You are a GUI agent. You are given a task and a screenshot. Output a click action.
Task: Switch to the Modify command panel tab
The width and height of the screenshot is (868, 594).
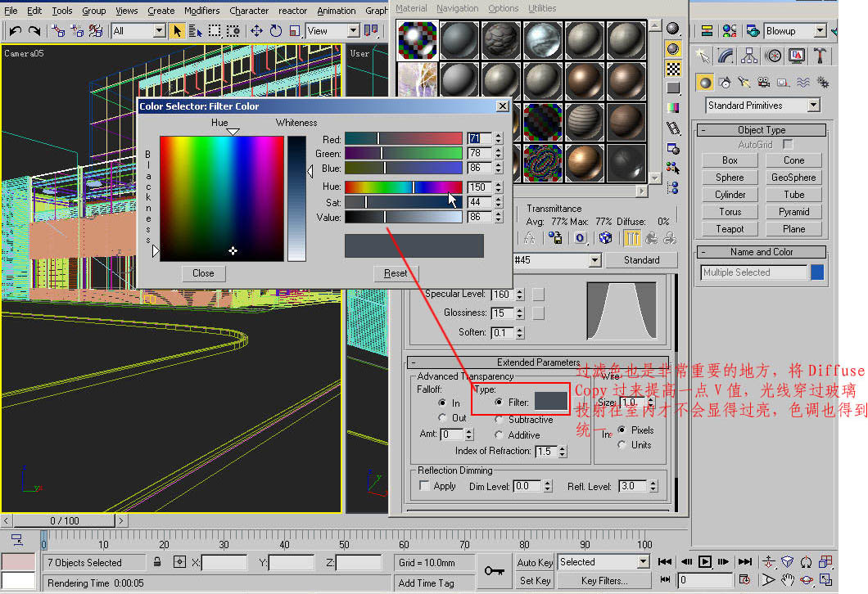click(x=726, y=56)
